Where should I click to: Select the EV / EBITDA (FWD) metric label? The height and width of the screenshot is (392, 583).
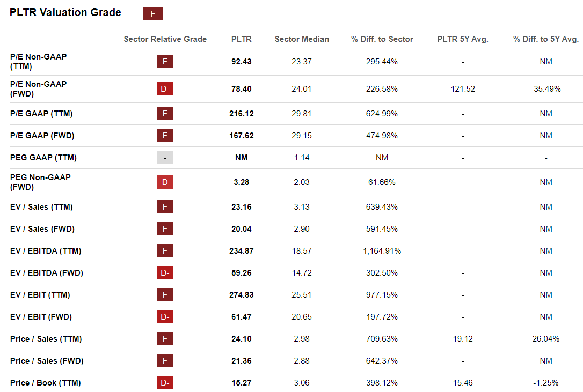(x=47, y=273)
